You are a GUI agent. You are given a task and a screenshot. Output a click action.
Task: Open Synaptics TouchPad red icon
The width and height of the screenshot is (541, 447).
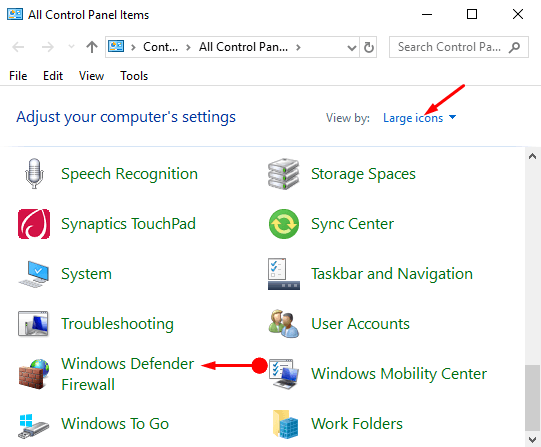[x=34, y=224]
